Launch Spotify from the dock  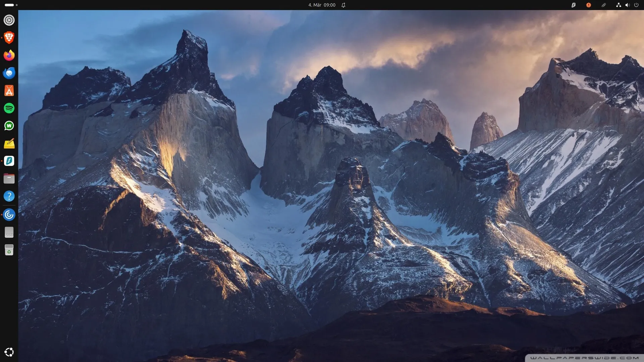tap(9, 108)
